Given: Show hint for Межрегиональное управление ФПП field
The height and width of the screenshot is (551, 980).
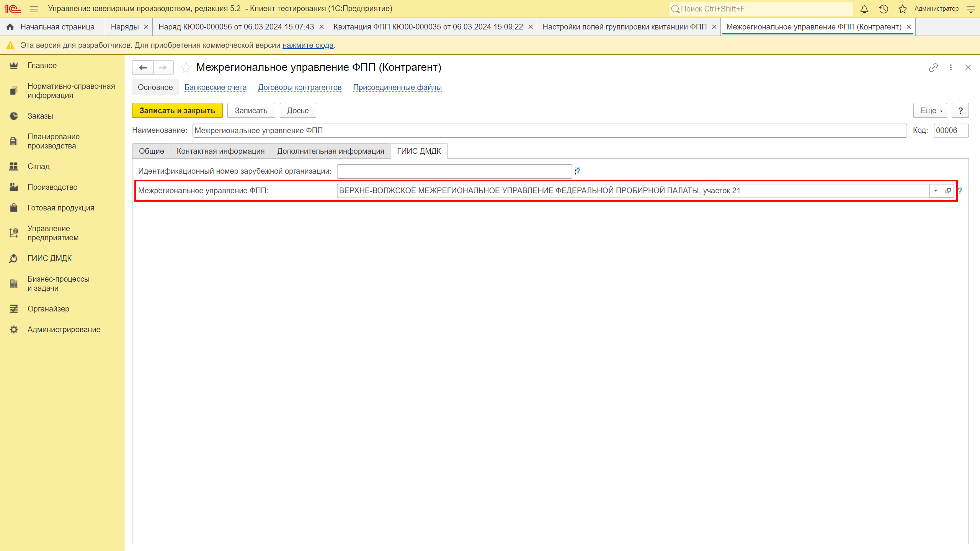Looking at the screenshot, I should coord(960,191).
